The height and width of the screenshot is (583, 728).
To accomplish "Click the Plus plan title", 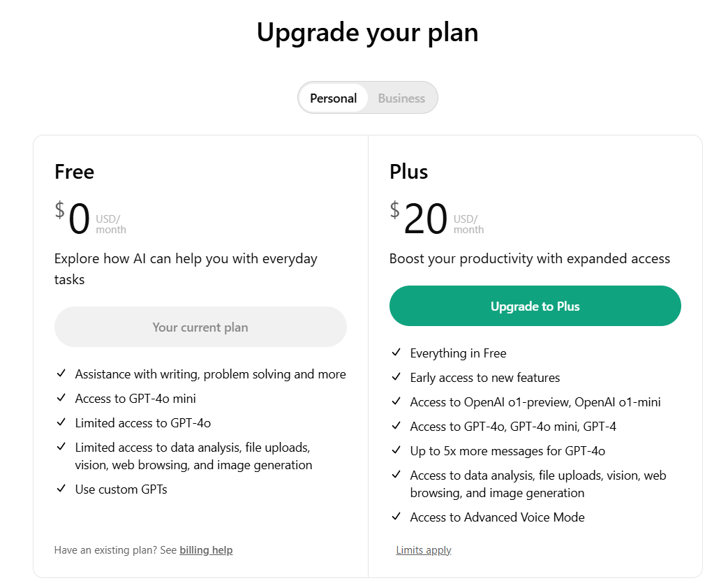I will pyautogui.click(x=409, y=172).
